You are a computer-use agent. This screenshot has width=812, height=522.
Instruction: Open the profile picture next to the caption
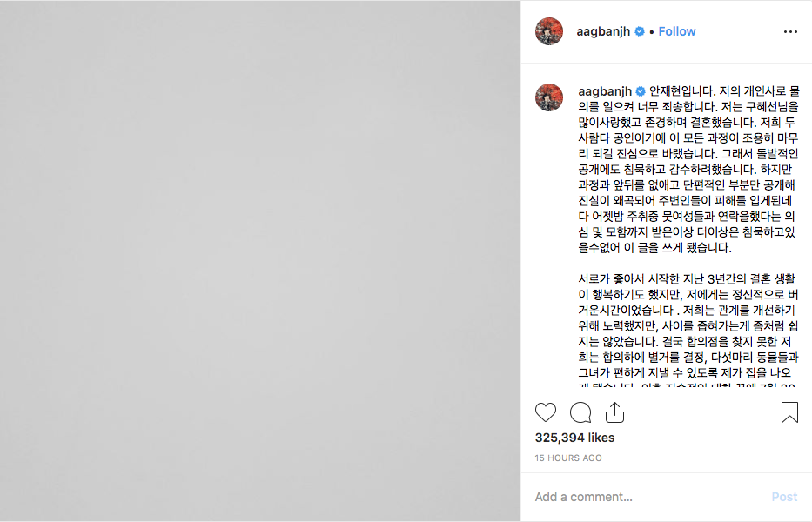[549, 97]
